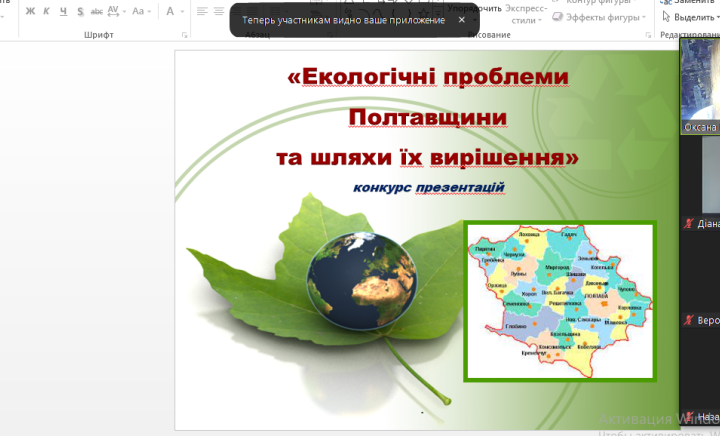Toggle italic formatting (К)

tap(46, 11)
